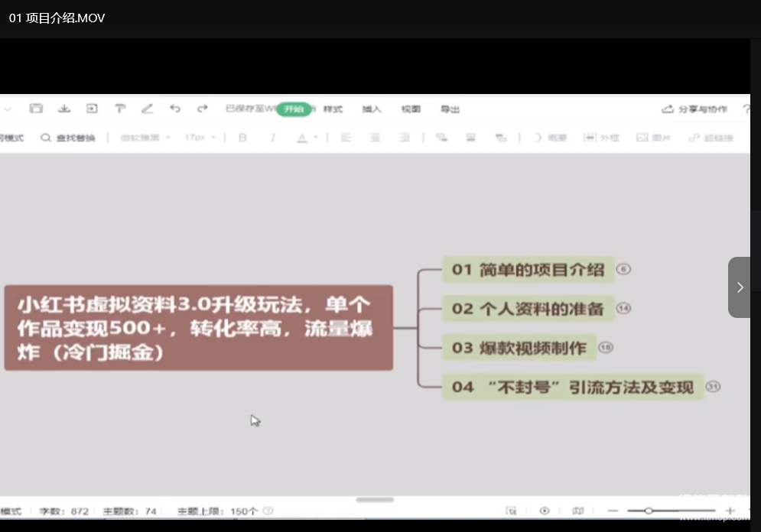
Task: Undo the last action
Action: (175, 109)
